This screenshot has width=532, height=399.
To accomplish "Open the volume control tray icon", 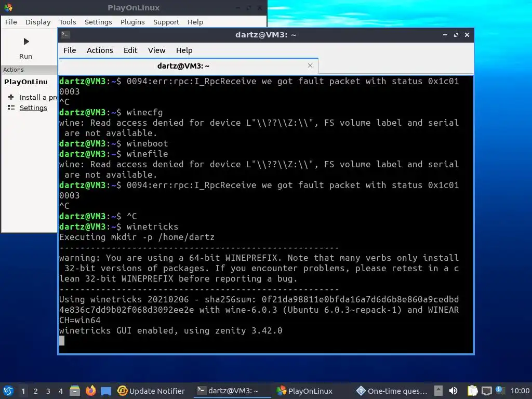I will coord(453,391).
